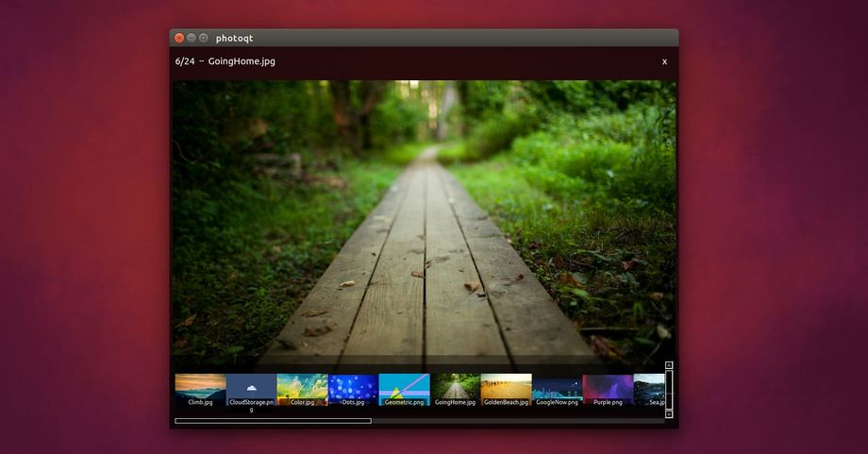Viewport: 868px width, 454px height.
Task: Maximize the photoqt window
Action: click(x=204, y=38)
